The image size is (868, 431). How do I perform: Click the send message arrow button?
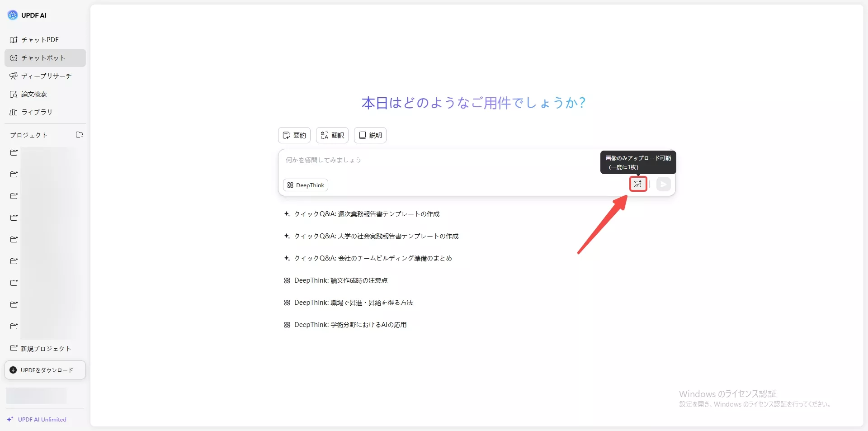pyautogui.click(x=663, y=184)
